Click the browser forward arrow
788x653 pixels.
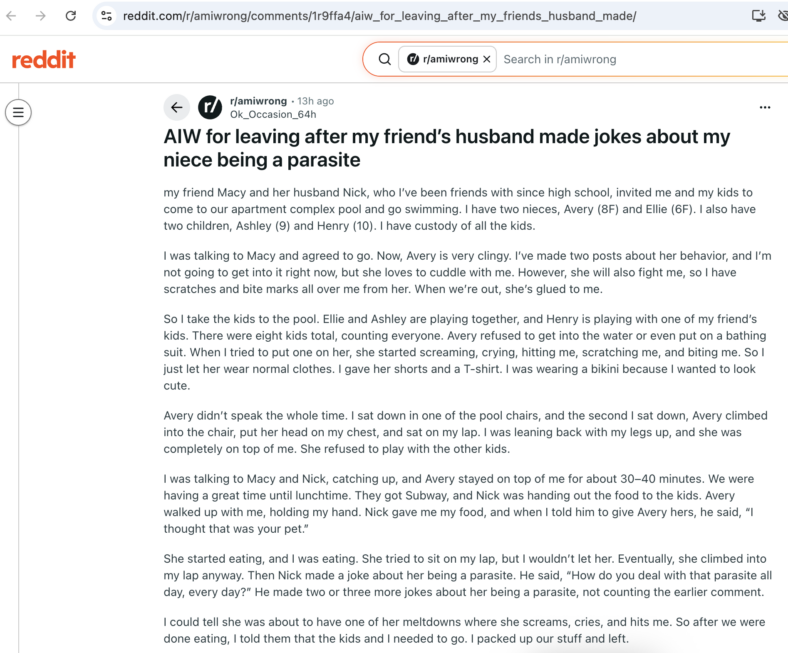click(x=41, y=16)
